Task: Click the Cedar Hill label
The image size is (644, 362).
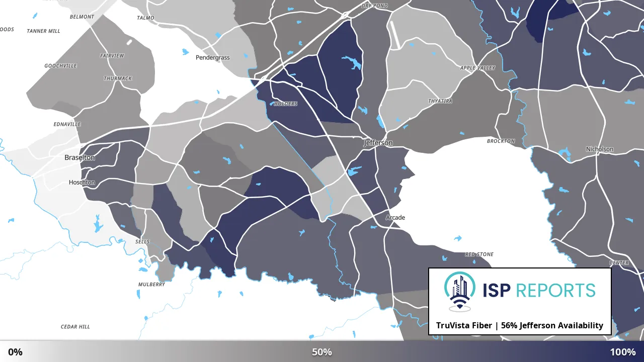Action: (75, 326)
